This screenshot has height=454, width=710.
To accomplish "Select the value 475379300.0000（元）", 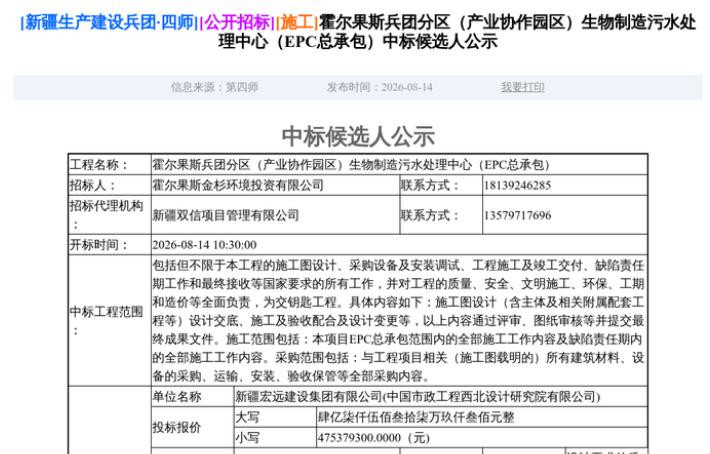I will tap(374, 438).
